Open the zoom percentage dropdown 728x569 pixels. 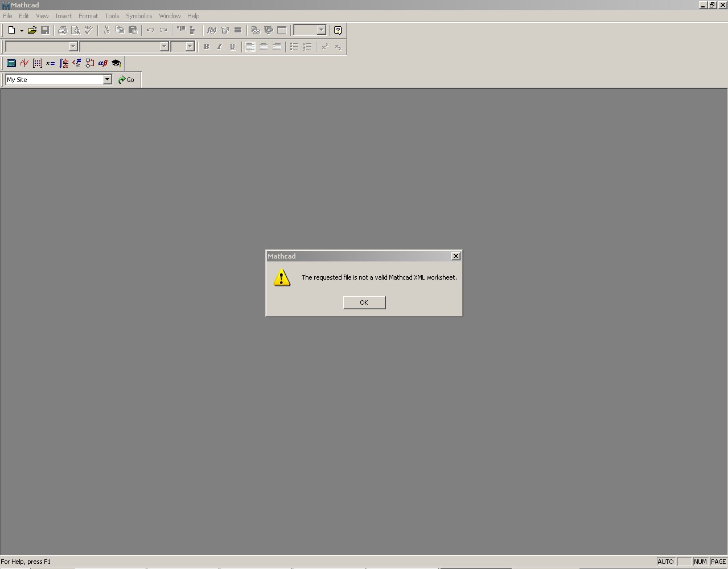click(321, 30)
